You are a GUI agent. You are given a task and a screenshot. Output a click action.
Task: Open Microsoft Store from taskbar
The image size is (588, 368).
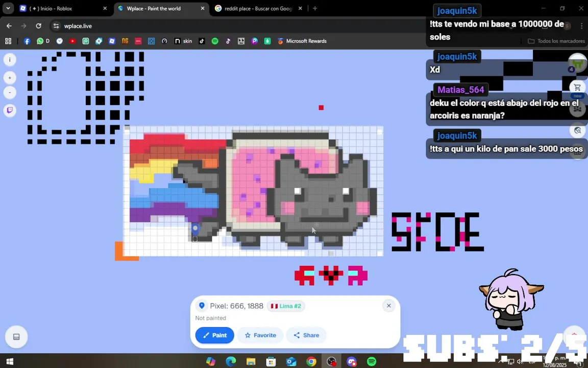[x=271, y=361]
